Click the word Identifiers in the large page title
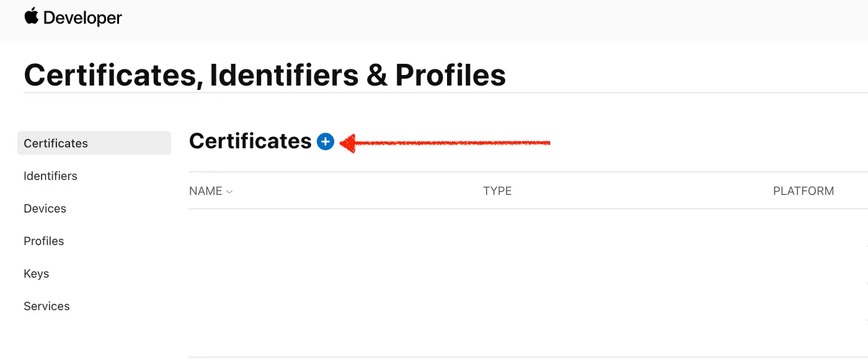The width and height of the screenshot is (868, 359). tap(284, 75)
